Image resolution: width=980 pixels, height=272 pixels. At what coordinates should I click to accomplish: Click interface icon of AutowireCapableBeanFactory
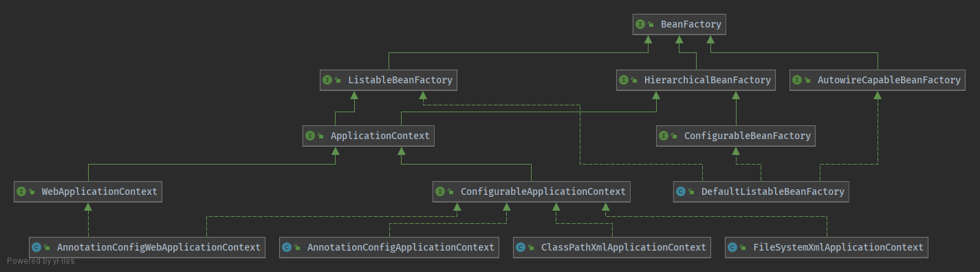(x=797, y=80)
